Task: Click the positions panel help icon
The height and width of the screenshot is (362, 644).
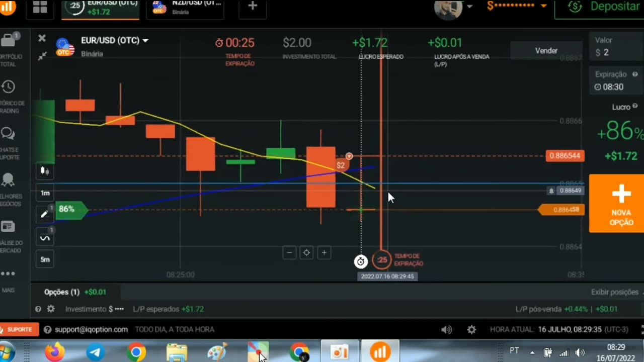Action: [38, 309]
